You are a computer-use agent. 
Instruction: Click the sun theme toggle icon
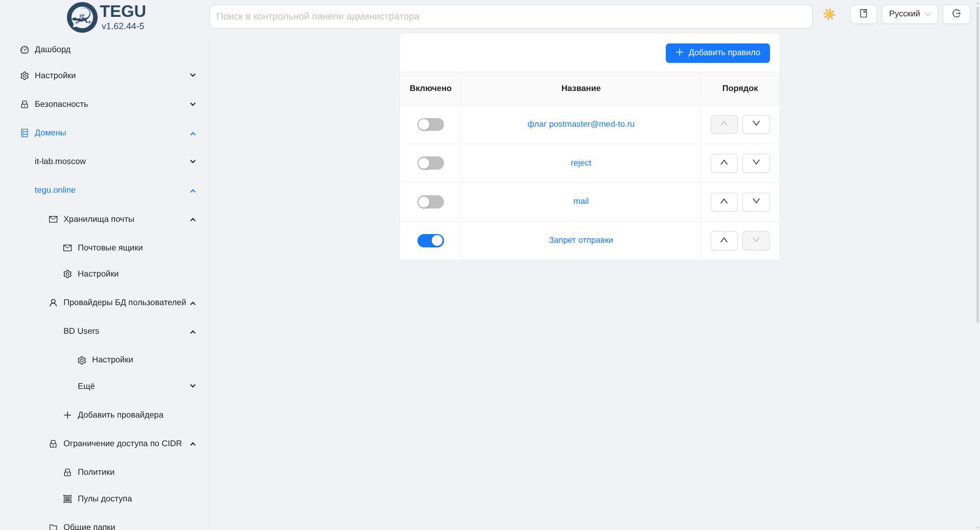click(829, 14)
